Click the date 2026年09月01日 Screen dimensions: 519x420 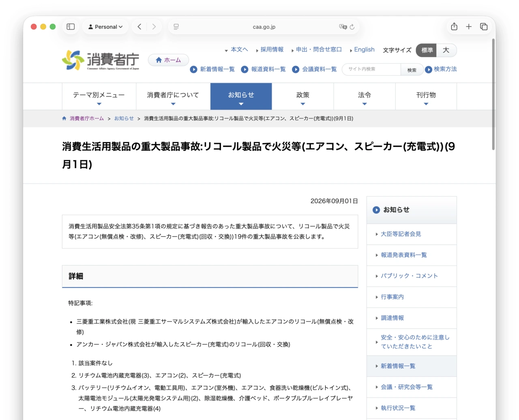click(x=334, y=201)
